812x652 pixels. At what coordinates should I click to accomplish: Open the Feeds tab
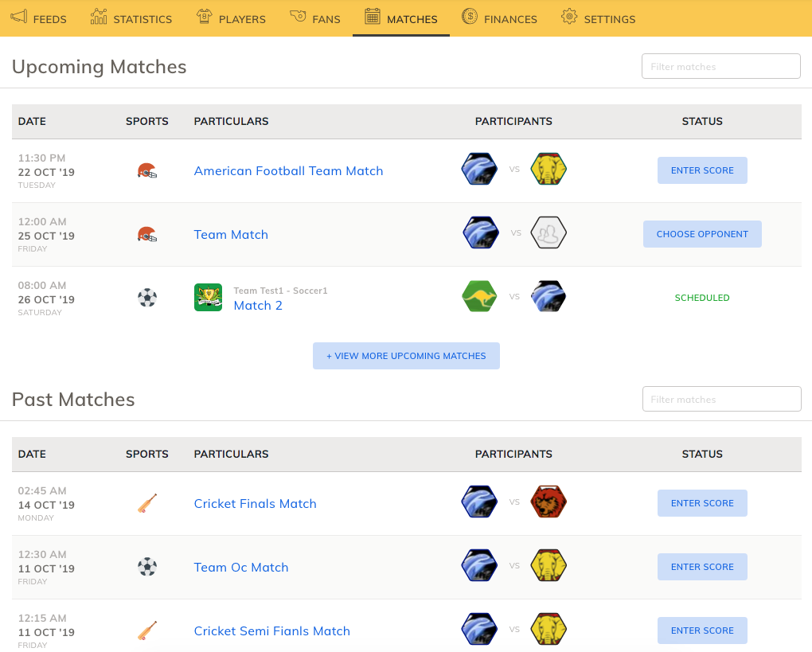click(x=39, y=18)
